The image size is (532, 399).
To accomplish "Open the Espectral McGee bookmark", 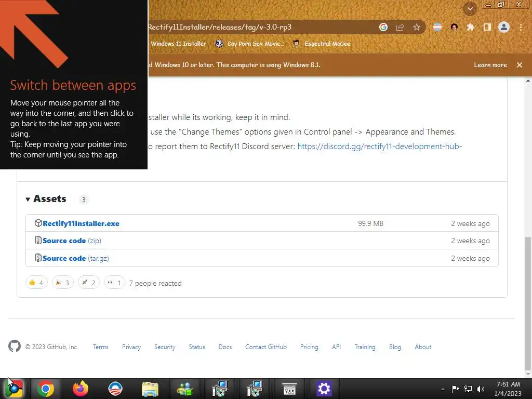I will coord(322,44).
